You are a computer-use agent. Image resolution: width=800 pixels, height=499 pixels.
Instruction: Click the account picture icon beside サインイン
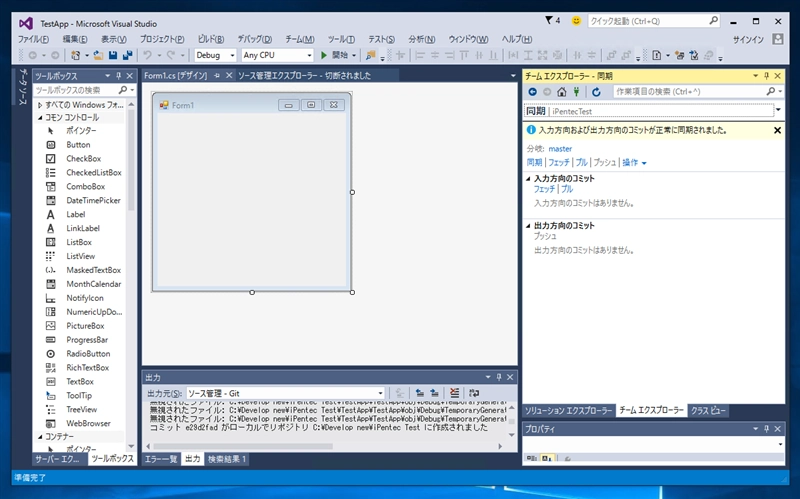(778, 39)
